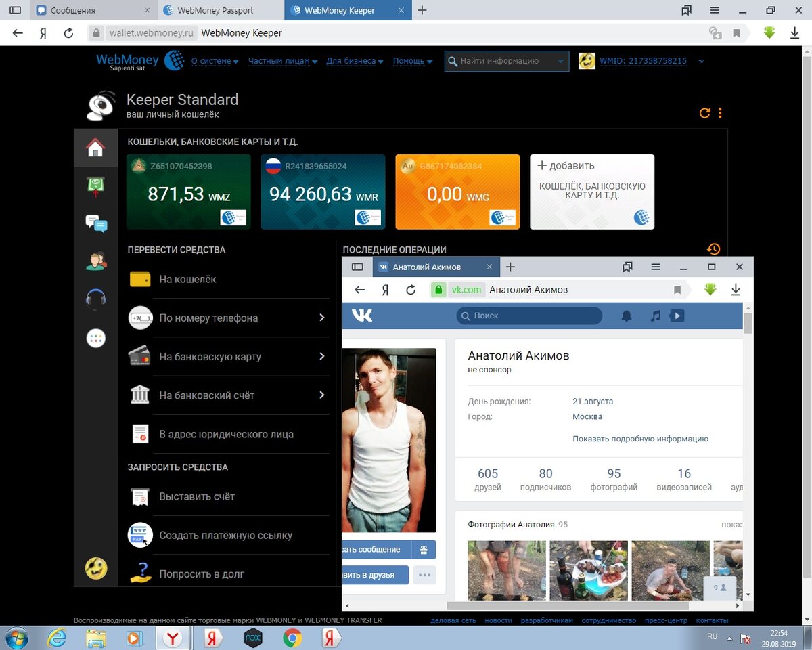Open the round apps dots icon in sidebar
Viewport: 812px width, 650px height.
(x=95, y=339)
